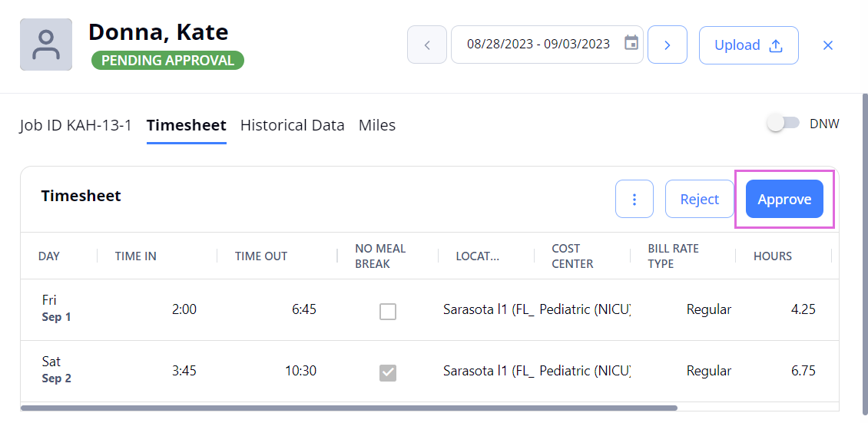Go to next week with right chevron
The image size is (868, 423).
tap(667, 45)
